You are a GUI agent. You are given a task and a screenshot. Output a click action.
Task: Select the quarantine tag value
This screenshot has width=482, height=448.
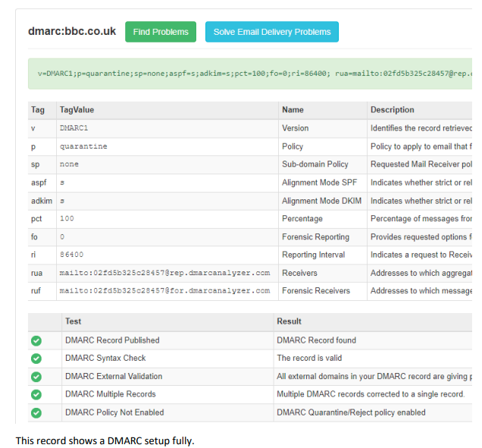[x=83, y=146]
